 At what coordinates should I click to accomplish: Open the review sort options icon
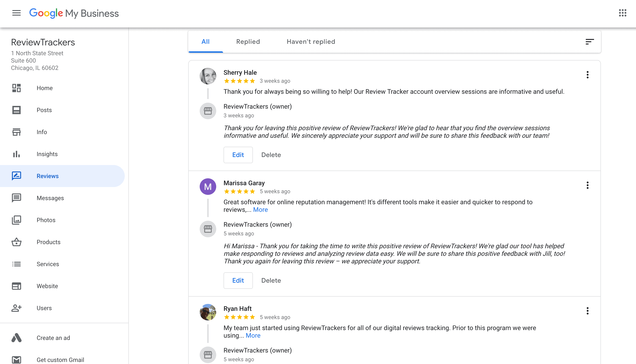[x=590, y=42]
